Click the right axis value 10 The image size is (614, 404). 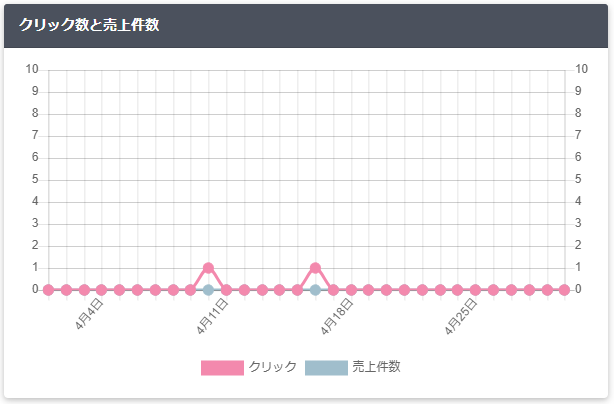[581, 69]
